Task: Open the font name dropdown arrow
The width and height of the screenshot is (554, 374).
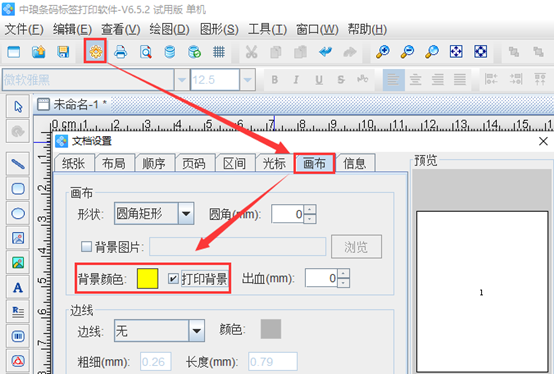Action: [182, 80]
